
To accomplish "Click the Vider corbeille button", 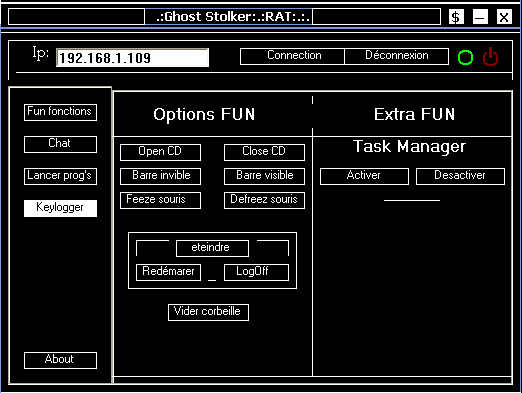I will [208, 312].
